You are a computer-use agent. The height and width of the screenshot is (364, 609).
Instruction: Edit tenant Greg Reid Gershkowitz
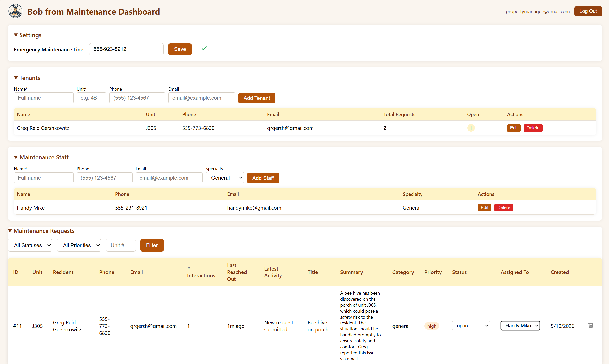coord(514,128)
